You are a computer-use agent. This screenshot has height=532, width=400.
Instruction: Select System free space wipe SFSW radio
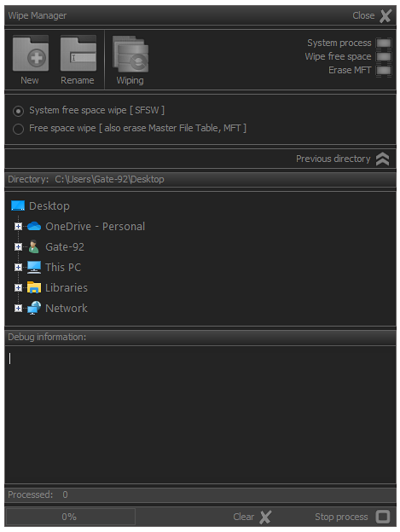[18, 111]
